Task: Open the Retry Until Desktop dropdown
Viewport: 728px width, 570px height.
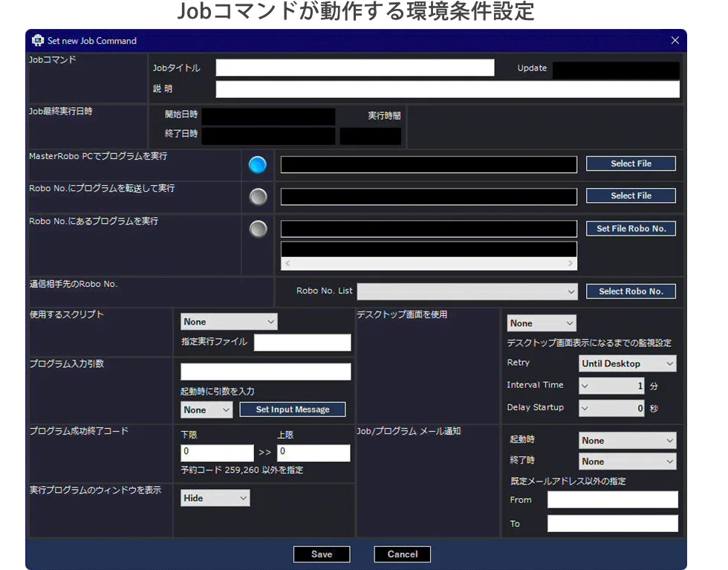Action: click(627, 363)
